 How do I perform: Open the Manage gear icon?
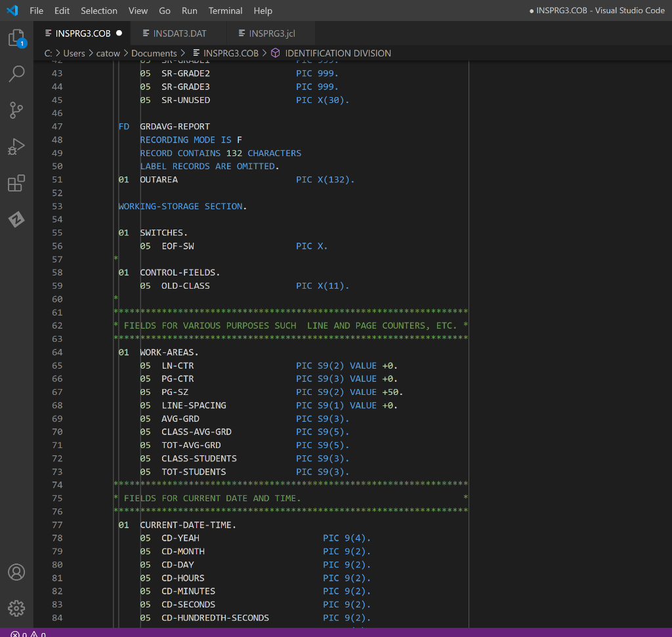(x=16, y=607)
